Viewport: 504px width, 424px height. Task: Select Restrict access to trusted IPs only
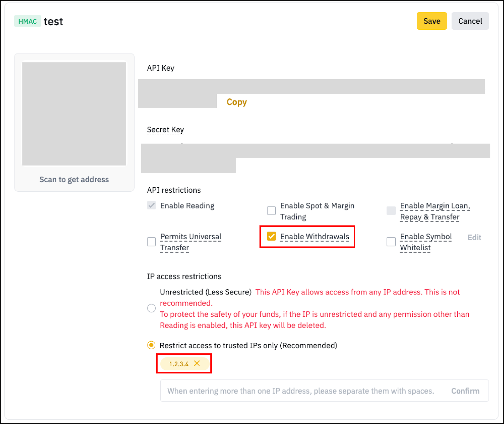coord(152,345)
